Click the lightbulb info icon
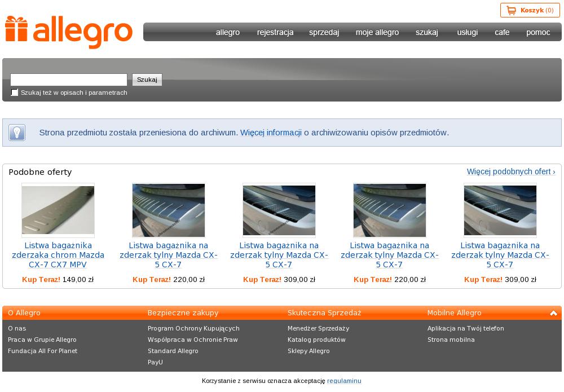Image resolution: width=564 pixels, height=392 pixels. [17, 133]
